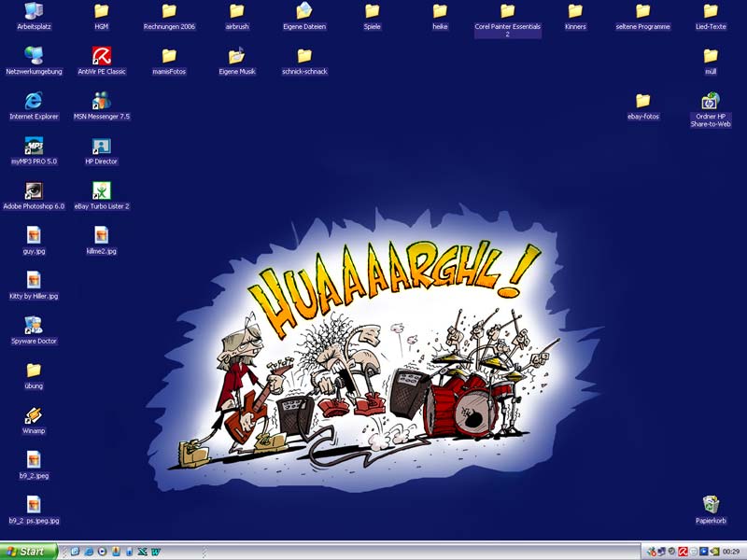Select the myMP3 PRO 5.0 icon
This screenshot has height=560, width=747.
click(x=34, y=146)
